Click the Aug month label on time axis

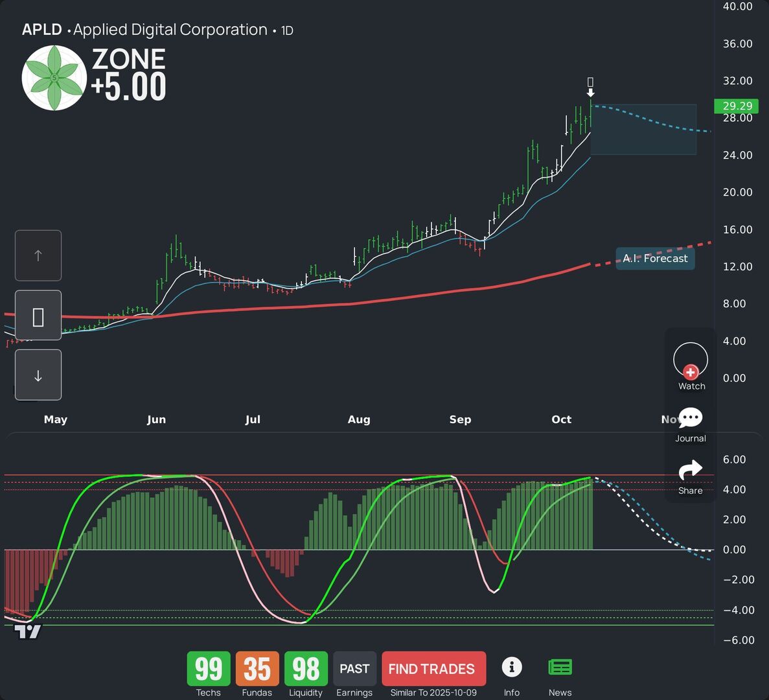coord(359,419)
